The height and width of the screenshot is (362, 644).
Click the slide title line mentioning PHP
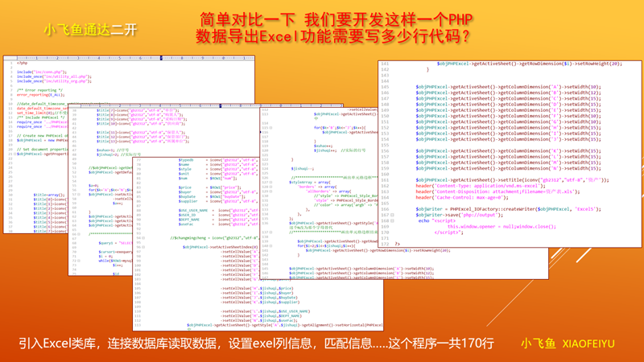pyautogui.click(x=336, y=19)
